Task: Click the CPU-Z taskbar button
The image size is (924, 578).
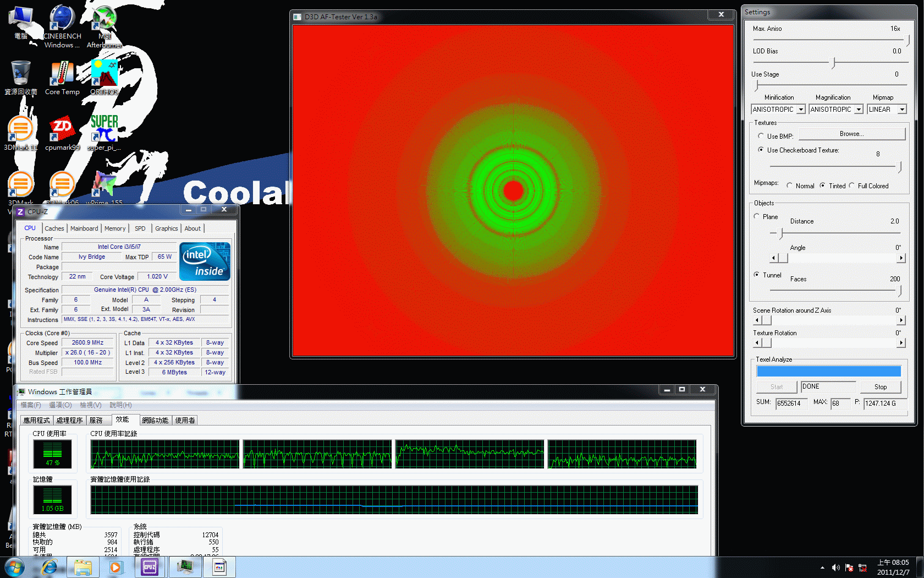Action: click(150, 567)
